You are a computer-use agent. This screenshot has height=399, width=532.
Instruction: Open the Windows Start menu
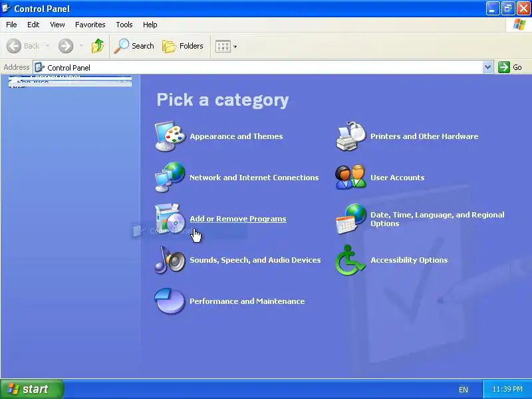(31, 389)
